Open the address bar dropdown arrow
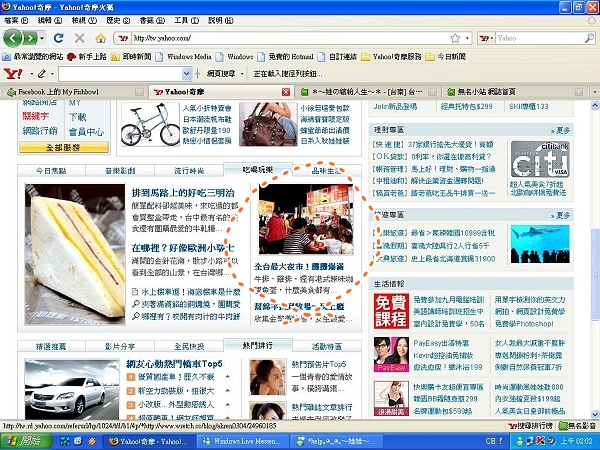This screenshot has width=600, height=450. (467, 38)
